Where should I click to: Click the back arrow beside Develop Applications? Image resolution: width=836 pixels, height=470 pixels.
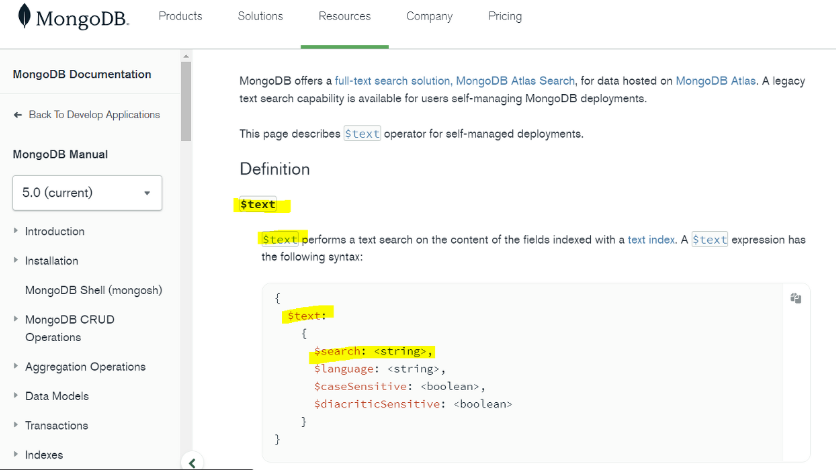[x=18, y=115]
